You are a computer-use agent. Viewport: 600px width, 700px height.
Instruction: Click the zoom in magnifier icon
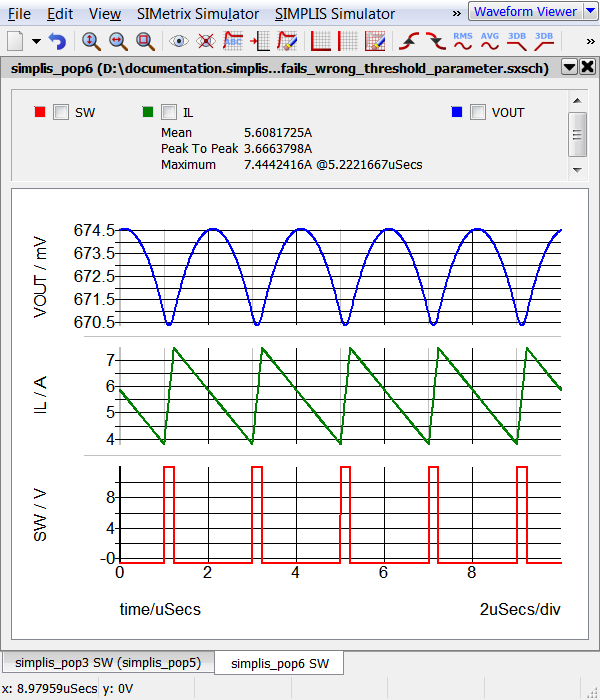tap(91, 42)
